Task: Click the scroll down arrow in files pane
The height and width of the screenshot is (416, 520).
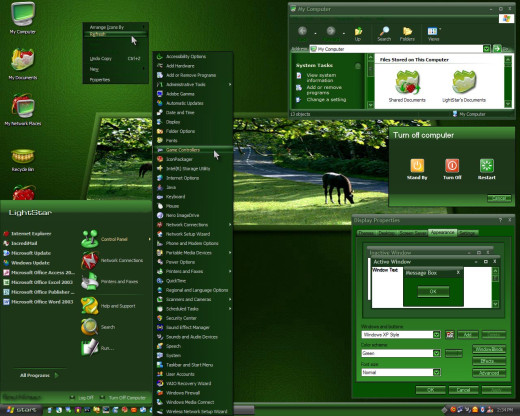Action: 508,104
